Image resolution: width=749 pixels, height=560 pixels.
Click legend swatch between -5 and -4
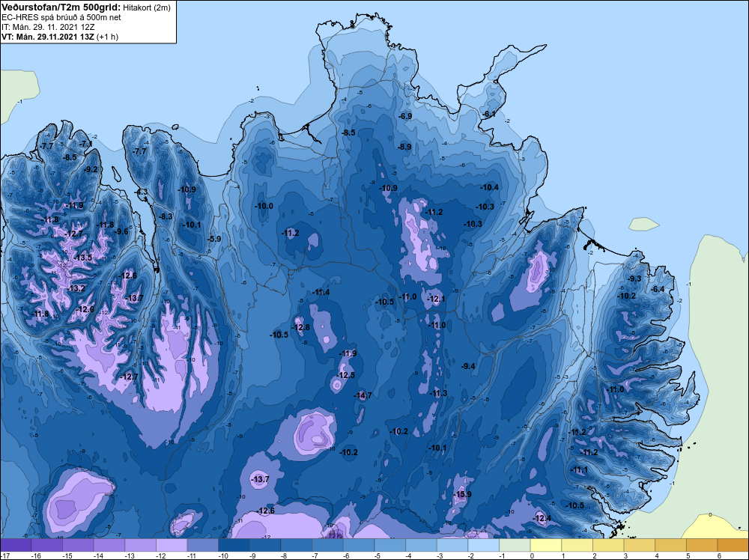[389, 545]
